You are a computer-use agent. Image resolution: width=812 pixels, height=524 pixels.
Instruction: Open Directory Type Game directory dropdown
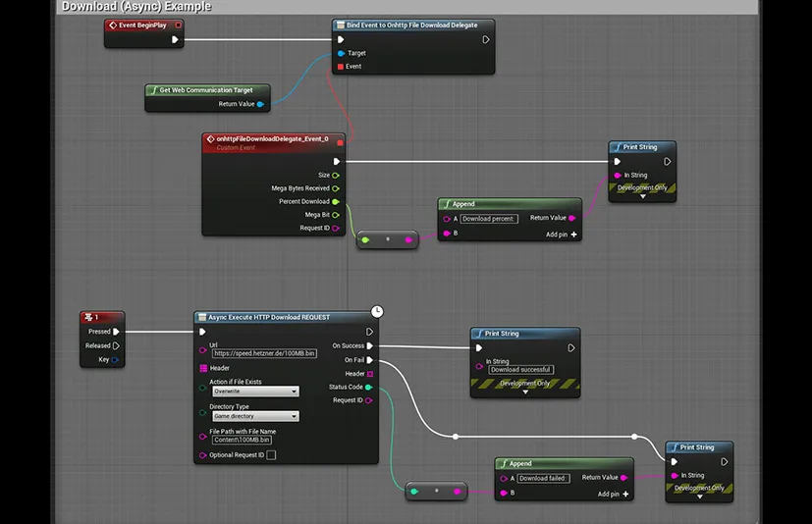tap(255, 416)
